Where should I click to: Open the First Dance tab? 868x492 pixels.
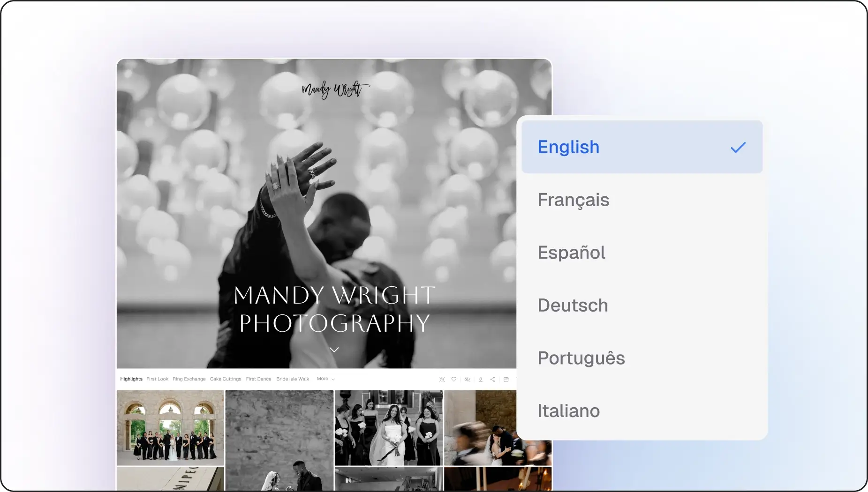(258, 379)
